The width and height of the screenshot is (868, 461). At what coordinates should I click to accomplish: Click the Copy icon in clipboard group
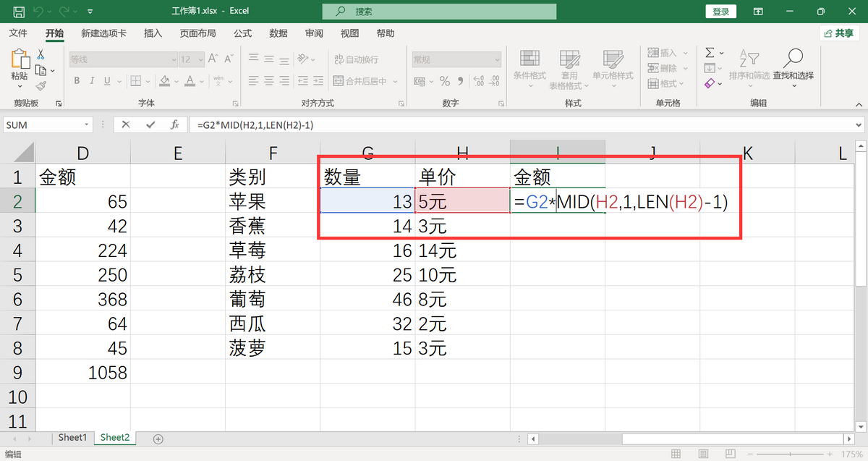pyautogui.click(x=41, y=70)
